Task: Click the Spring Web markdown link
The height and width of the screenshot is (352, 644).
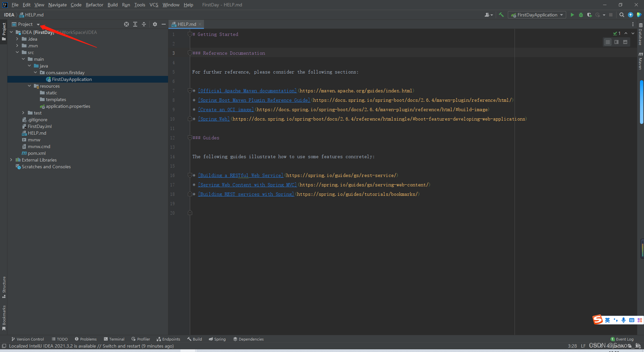Action: 214,119
